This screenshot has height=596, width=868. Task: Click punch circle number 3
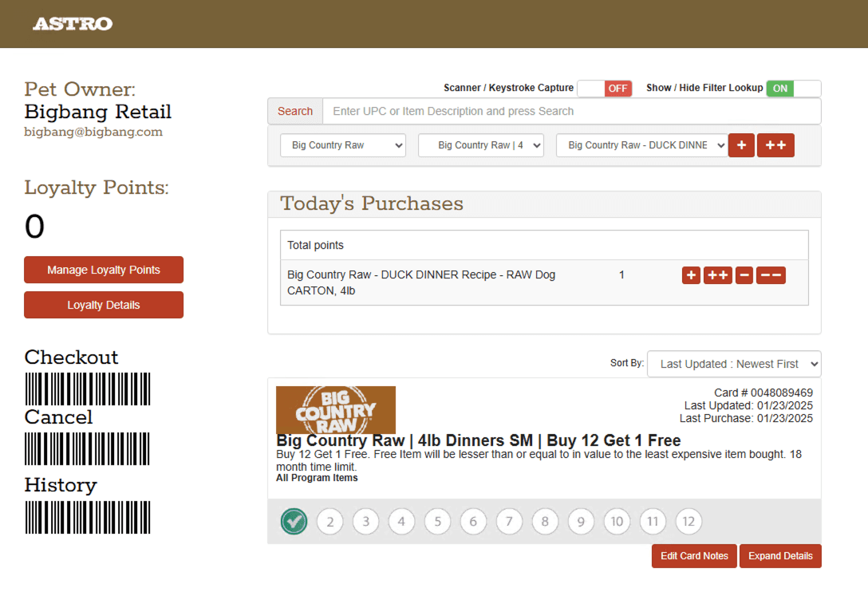[x=366, y=521]
